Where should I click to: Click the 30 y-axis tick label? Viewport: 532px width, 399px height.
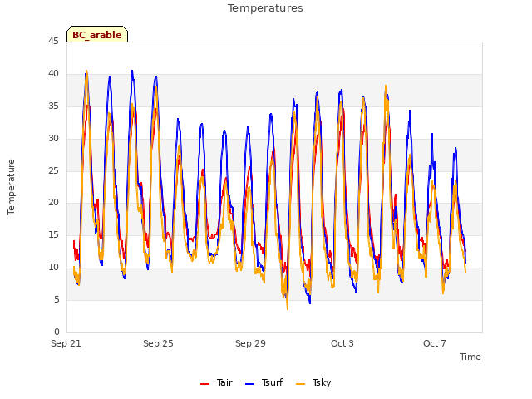click(x=53, y=139)
